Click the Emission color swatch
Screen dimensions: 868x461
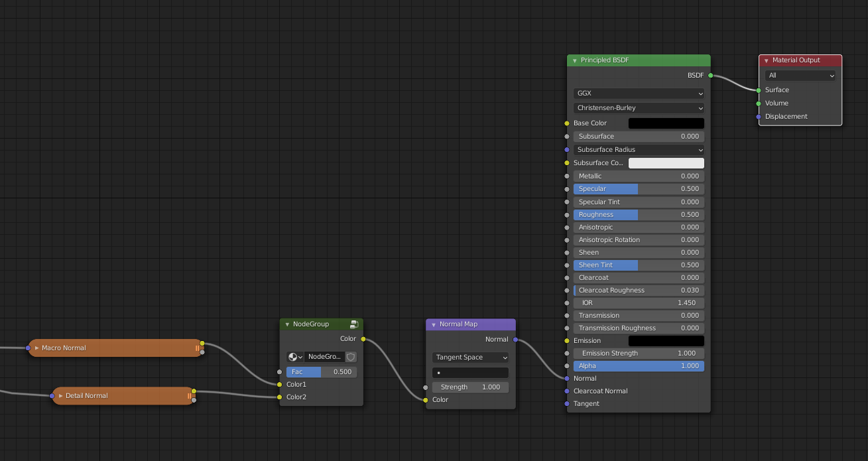[666, 341]
